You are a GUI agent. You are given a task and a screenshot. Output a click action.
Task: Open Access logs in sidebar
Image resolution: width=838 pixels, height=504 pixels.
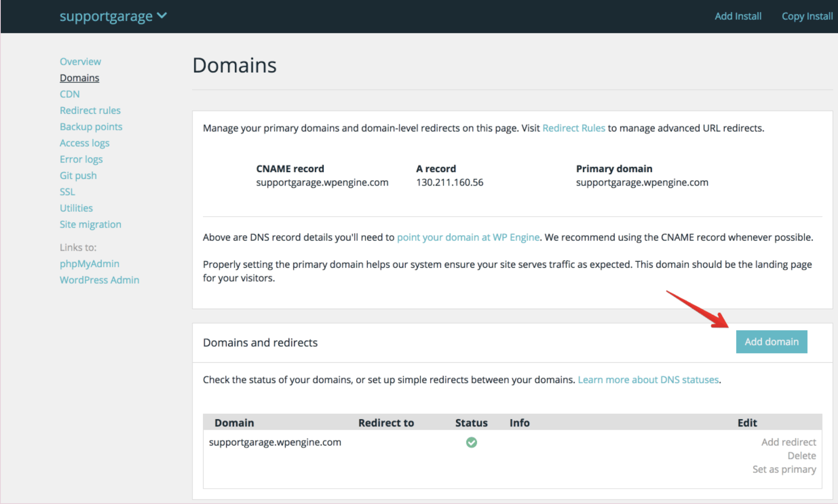point(84,143)
